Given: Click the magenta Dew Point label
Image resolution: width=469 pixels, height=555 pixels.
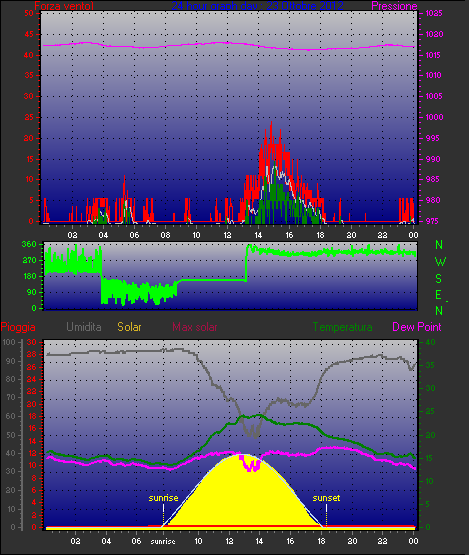Looking at the screenshot, I should pos(417,327).
